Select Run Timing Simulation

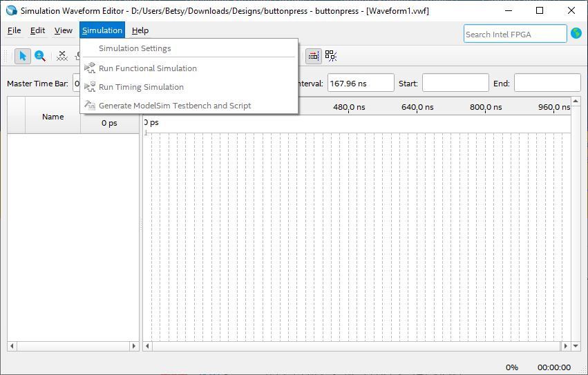[189, 87]
